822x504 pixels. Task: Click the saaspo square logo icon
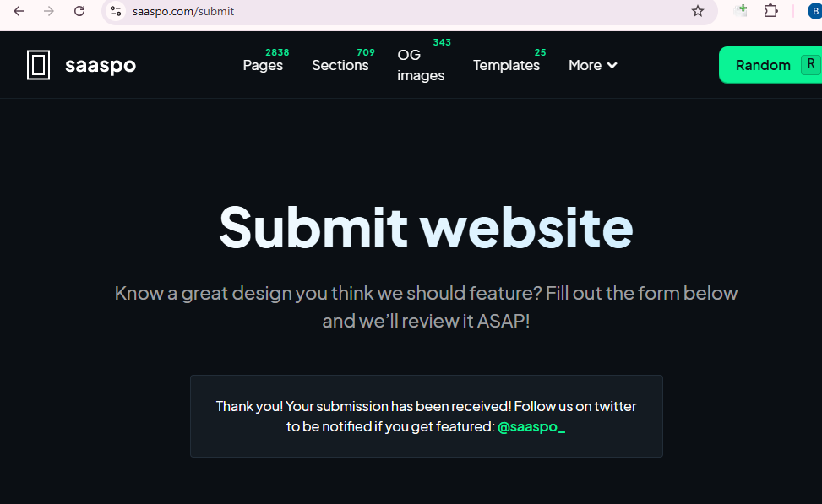(38, 65)
